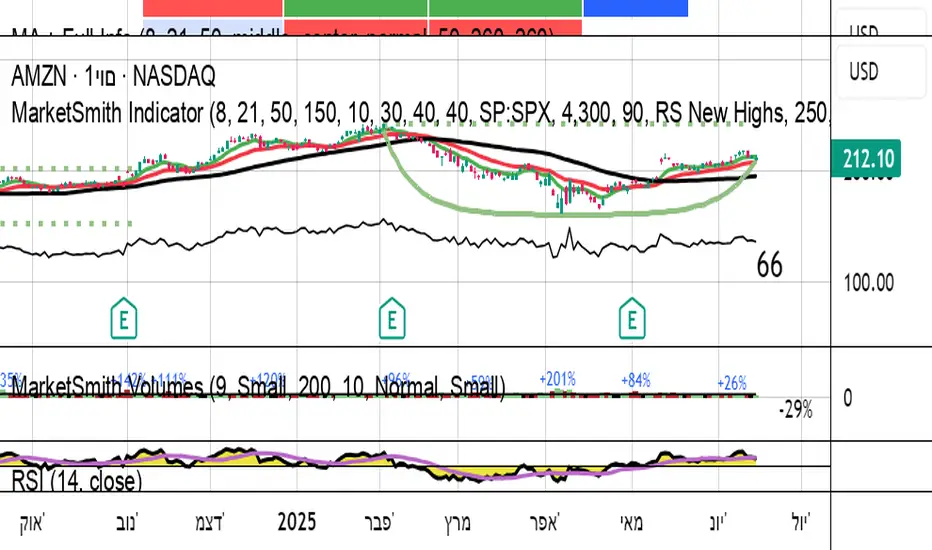Click the 'אפר month label on time axis
Image resolution: width=932 pixels, height=550 pixels.
click(x=544, y=523)
